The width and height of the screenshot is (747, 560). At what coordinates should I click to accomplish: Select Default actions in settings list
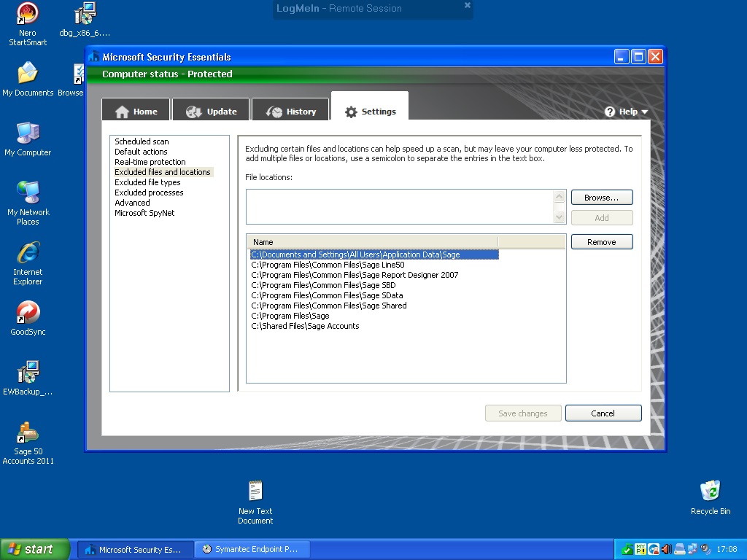click(141, 152)
